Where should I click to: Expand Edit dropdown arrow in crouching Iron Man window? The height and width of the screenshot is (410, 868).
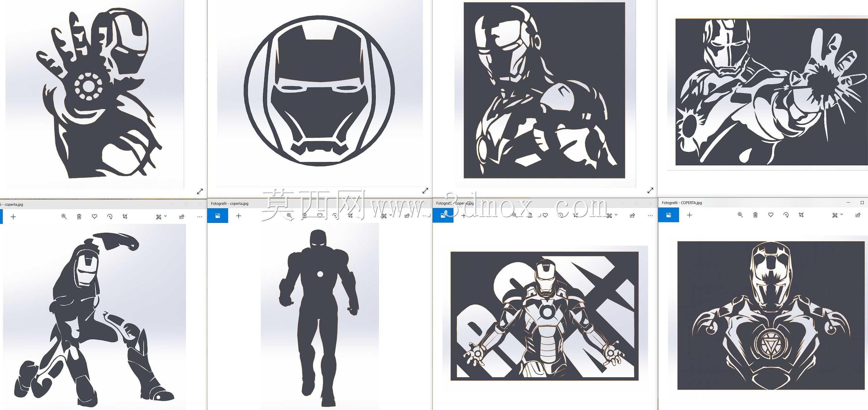[166, 216]
